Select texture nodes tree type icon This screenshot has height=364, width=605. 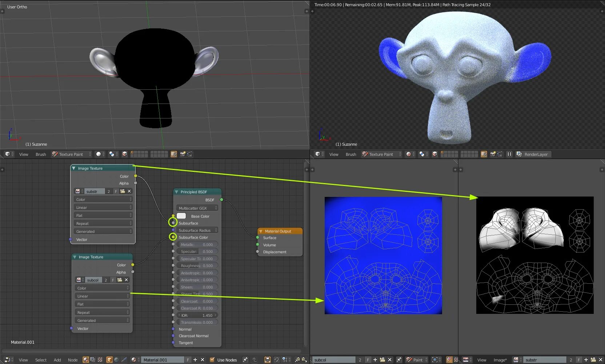(x=100, y=360)
